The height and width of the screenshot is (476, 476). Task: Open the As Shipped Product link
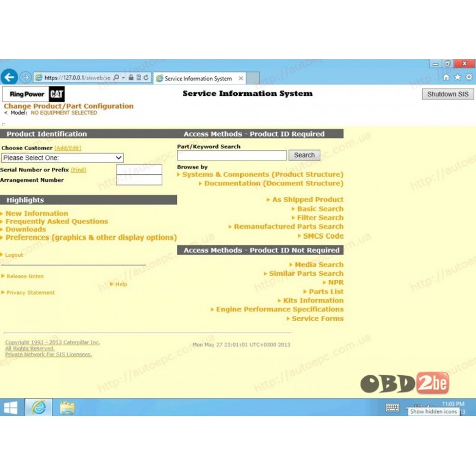click(x=308, y=200)
